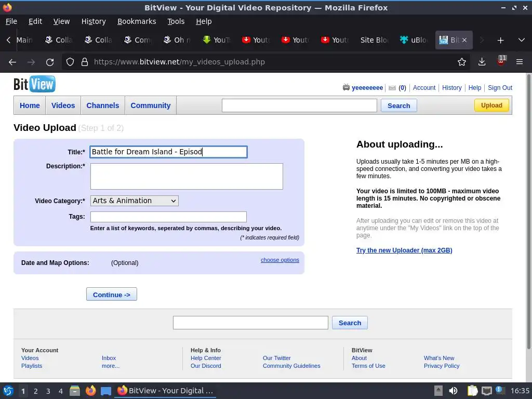Screen dimensions: 532x399
Task: Focus the Title input field
Action: point(169,152)
